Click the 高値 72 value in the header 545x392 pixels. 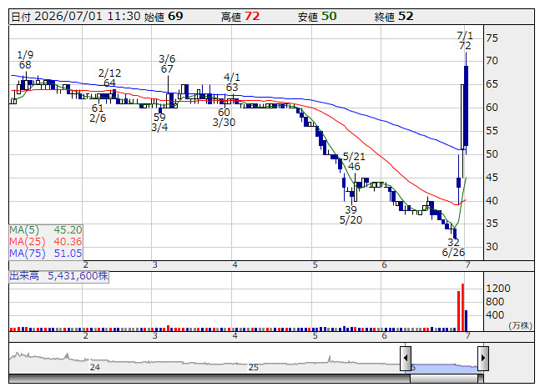click(240, 17)
